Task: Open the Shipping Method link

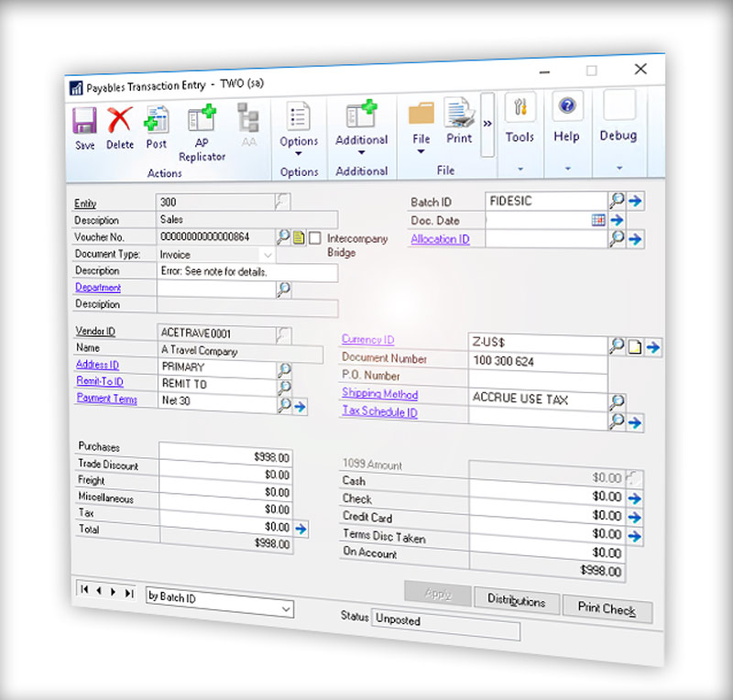Action: [x=379, y=394]
